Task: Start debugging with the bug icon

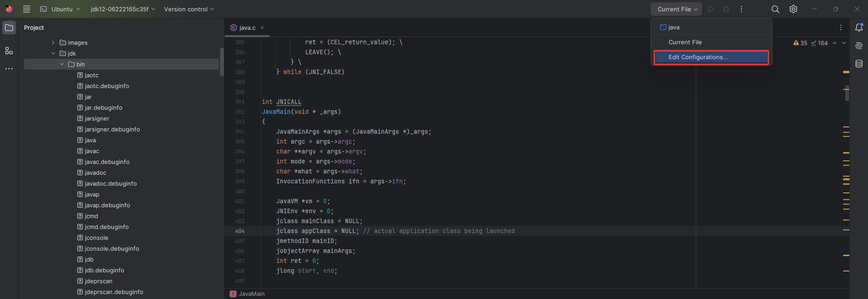Action: pyautogui.click(x=726, y=9)
